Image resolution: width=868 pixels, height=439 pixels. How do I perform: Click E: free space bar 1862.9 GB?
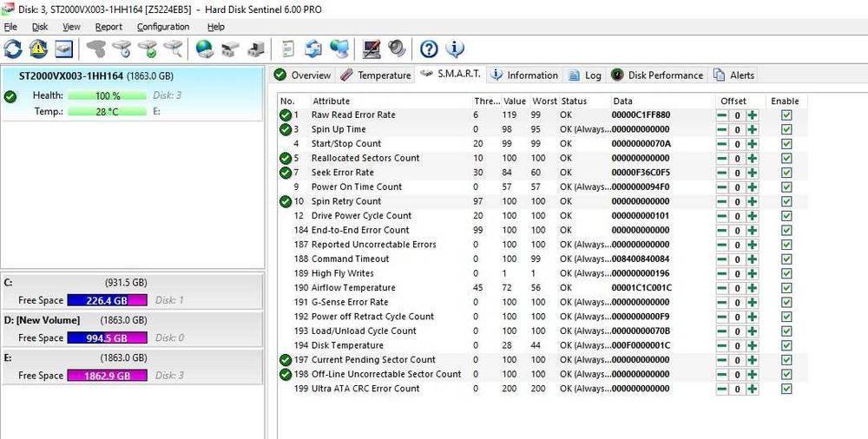[108, 376]
